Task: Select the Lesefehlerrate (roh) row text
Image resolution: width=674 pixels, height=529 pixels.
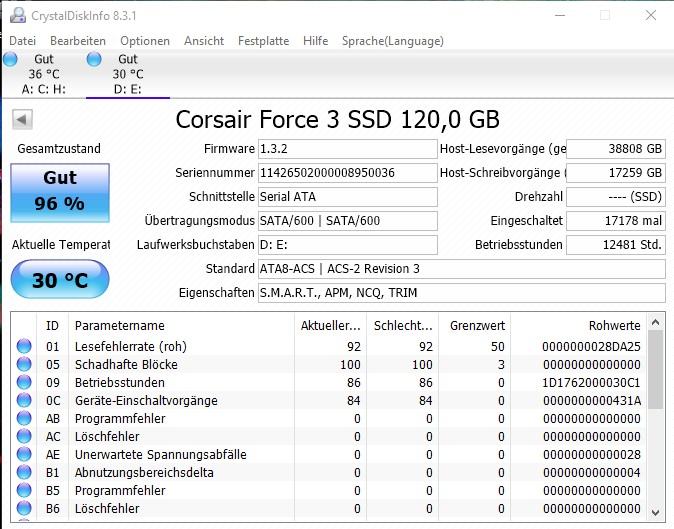Action: 131,346
